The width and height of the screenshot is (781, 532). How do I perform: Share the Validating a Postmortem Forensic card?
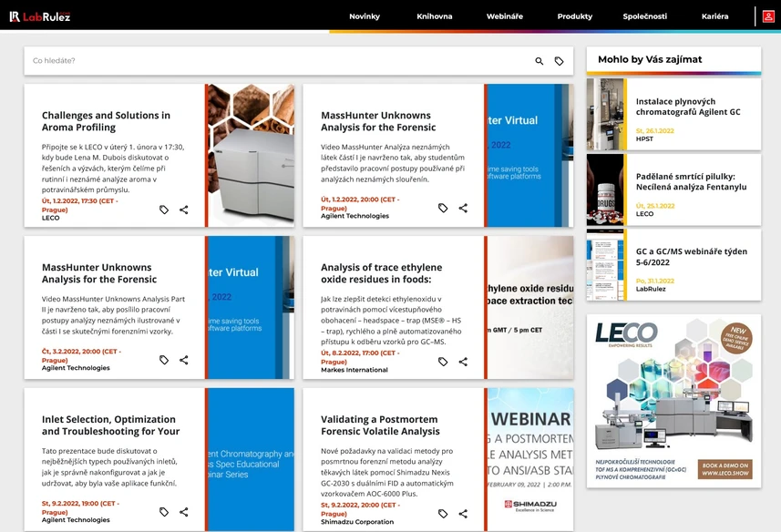point(463,513)
